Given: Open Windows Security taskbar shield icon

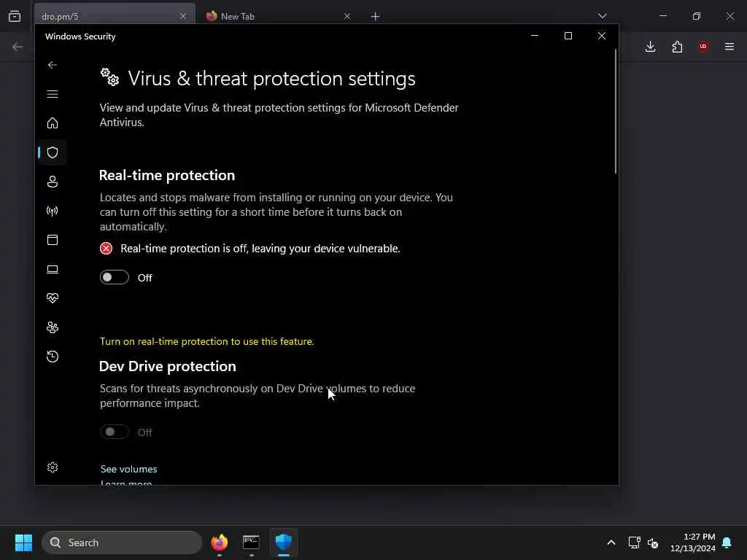Looking at the screenshot, I should (x=284, y=542).
